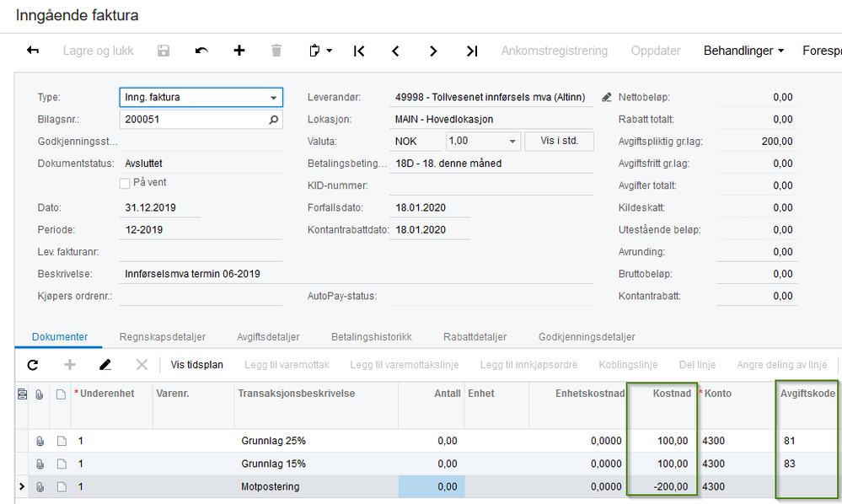Jump to the last record
The width and height of the screenshot is (842, 504).
coord(471,51)
